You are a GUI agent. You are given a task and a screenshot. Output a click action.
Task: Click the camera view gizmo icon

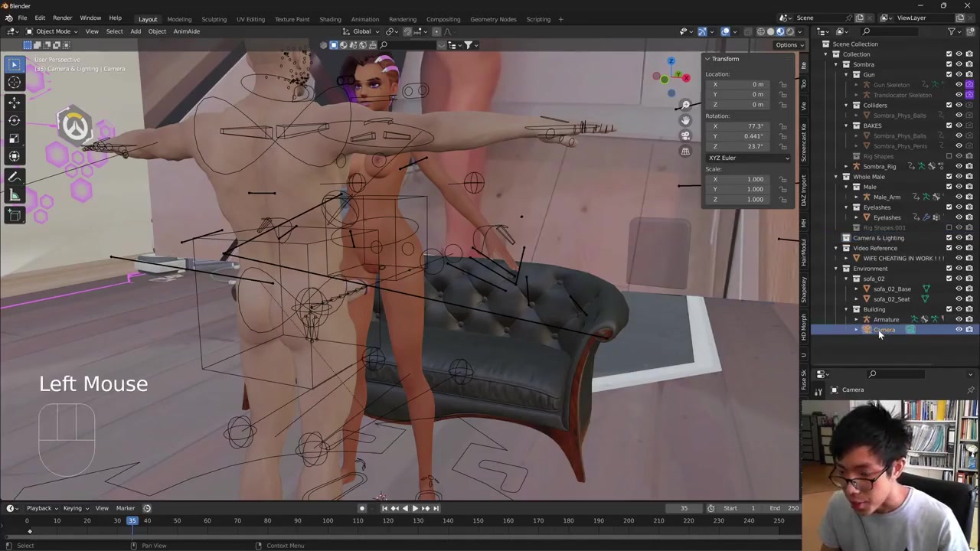(x=685, y=135)
